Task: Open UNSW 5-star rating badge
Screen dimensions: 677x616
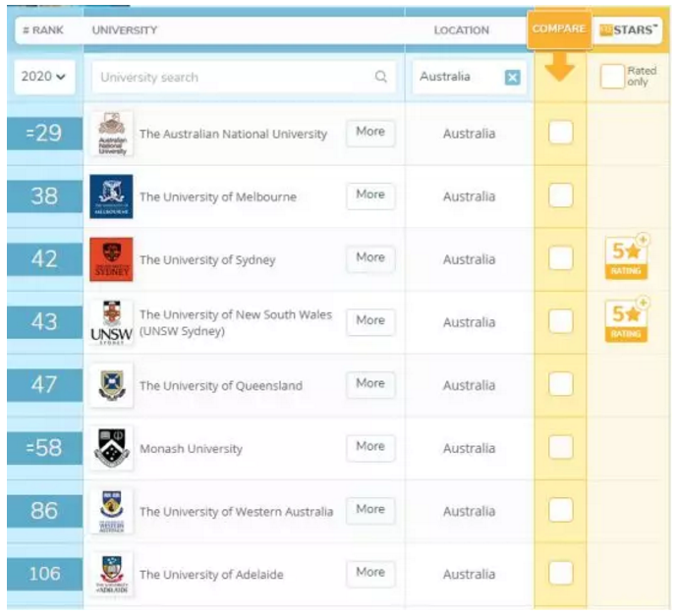Action: coord(626,320)
